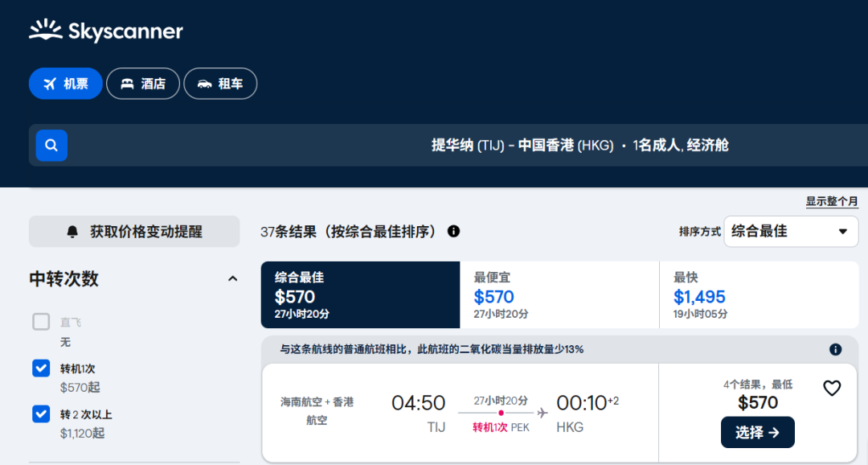Click info icon on the CO2 emissions banner
The height and width of the screenshot is (465, 868).
coord(835,349)
